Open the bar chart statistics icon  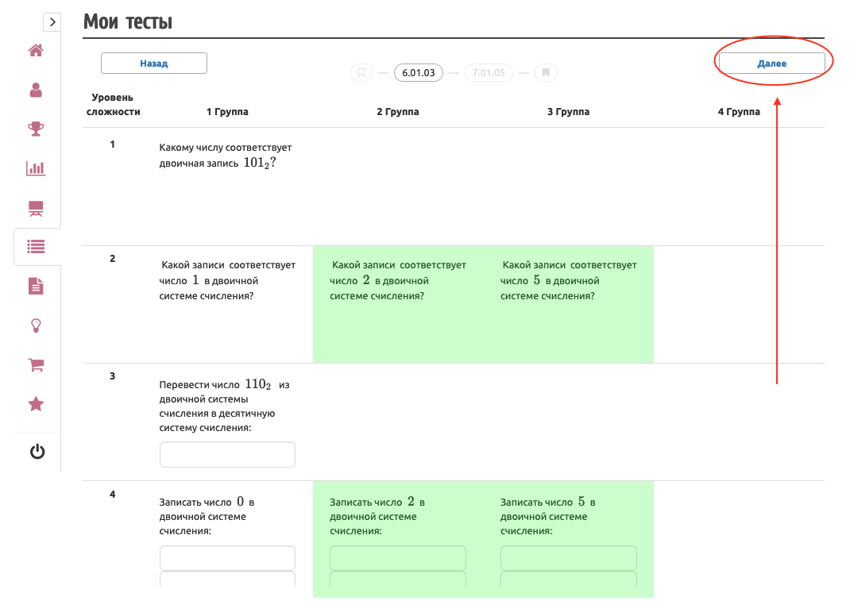(x=36, y=168)
